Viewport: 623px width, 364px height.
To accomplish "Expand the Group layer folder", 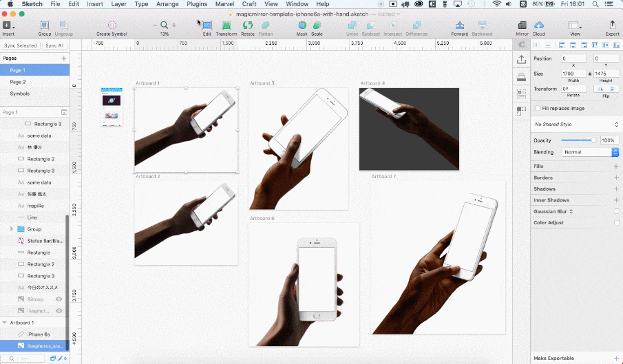I will (x=12, y=229).
